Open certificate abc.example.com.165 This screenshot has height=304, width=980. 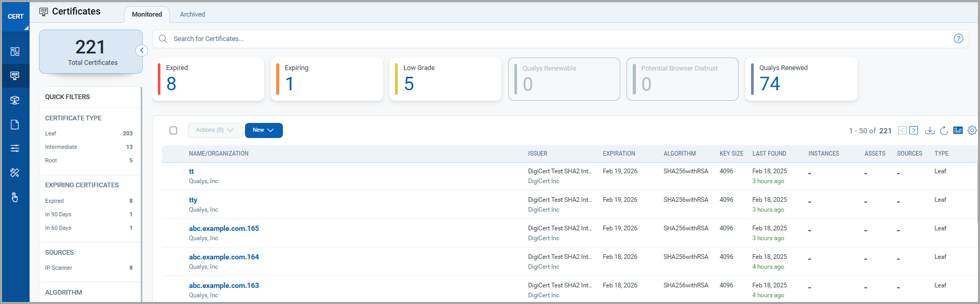[224, 228]
